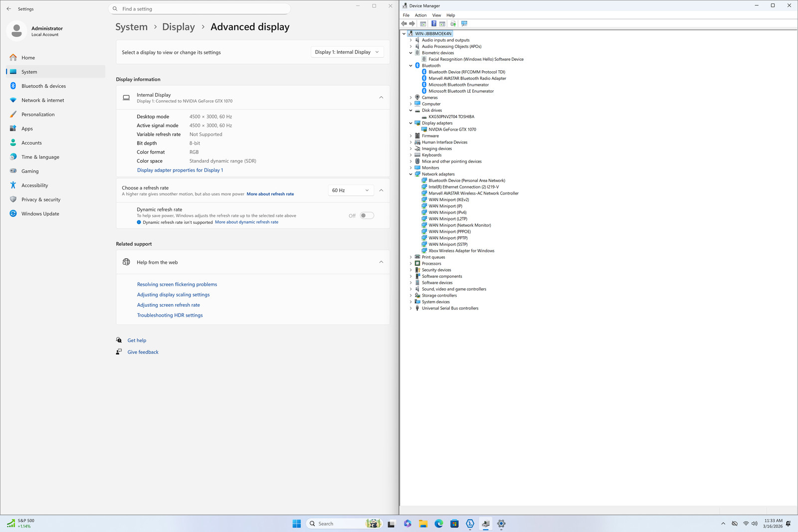Click the back arrow in Settings
The image size is (798, 532).
pos(8,9)
